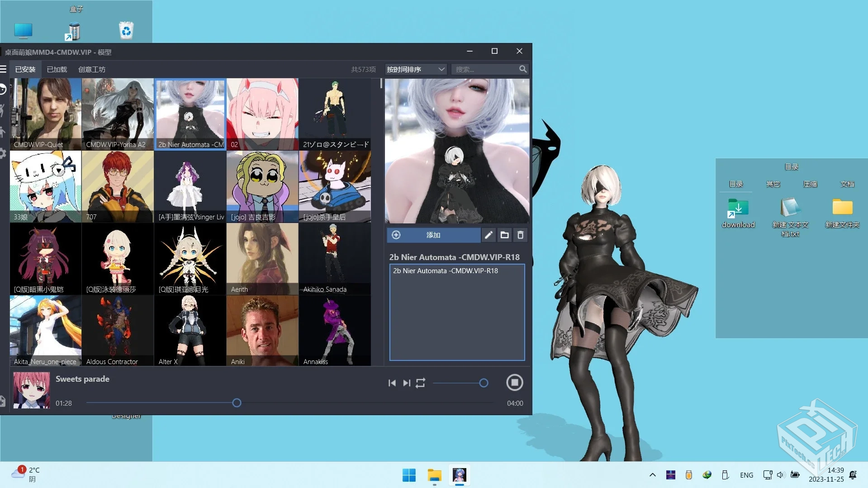Switch to the 创意工坊 tab
This screenshot has width=868, height=488.
91,69
